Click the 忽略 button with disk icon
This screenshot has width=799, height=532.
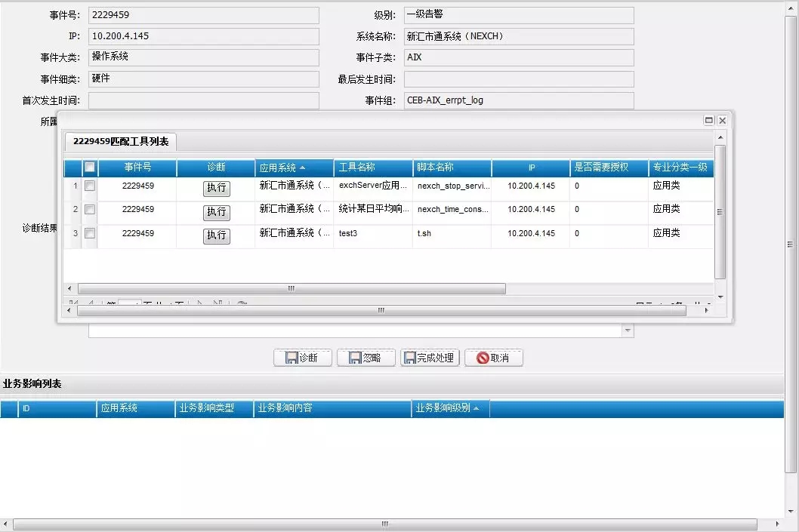pyautogui.click(x=366, y=358)
